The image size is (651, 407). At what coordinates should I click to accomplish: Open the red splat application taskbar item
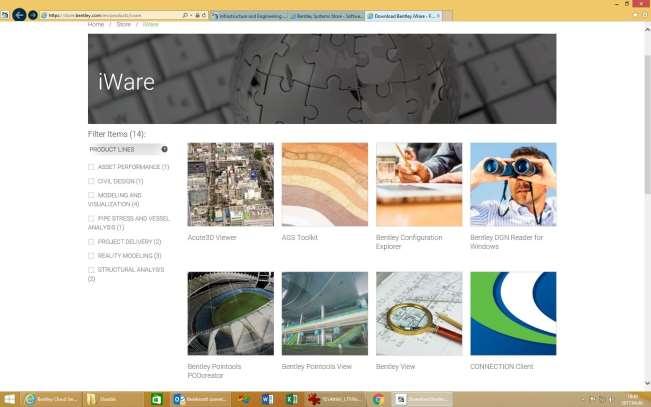coord(335,400)
